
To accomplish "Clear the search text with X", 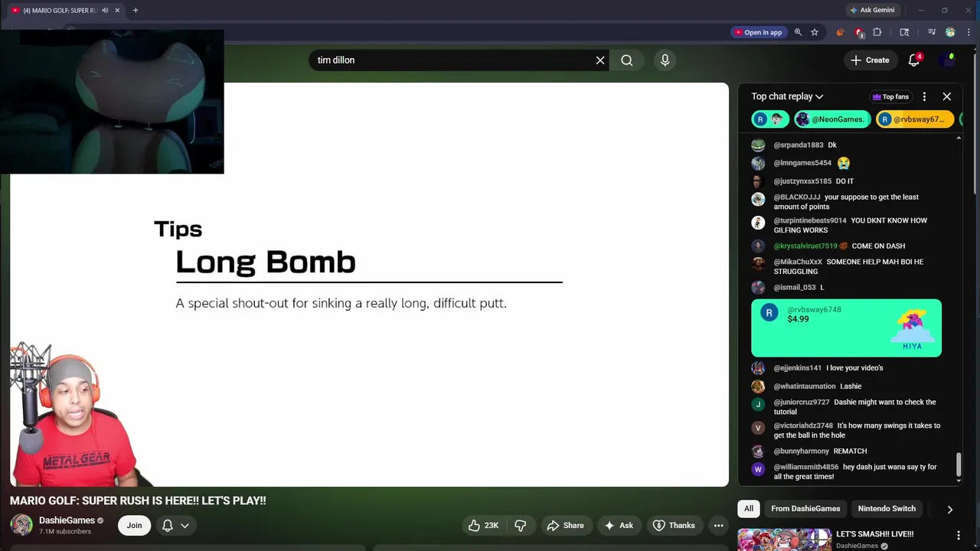I will coord(600,60).
